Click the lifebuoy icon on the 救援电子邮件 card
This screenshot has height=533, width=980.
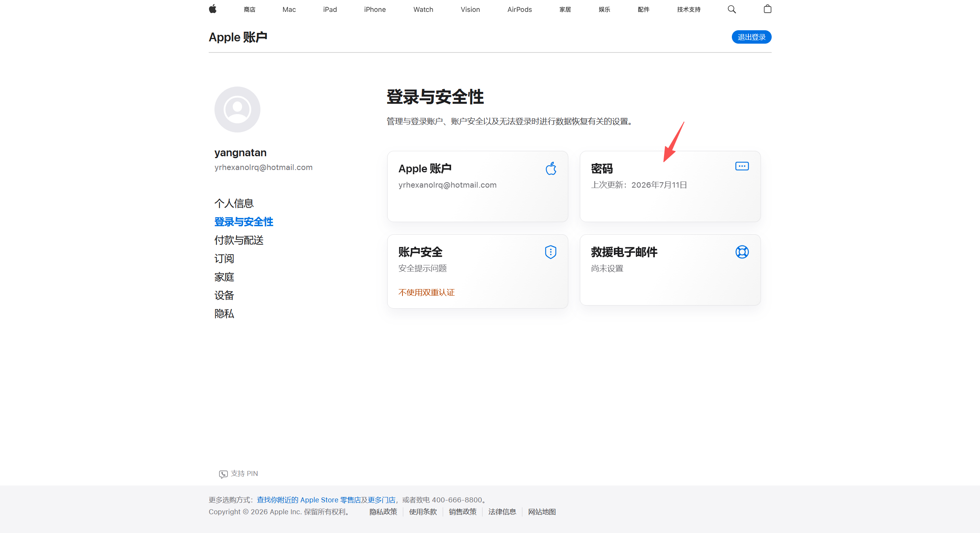tap(742, 252)
